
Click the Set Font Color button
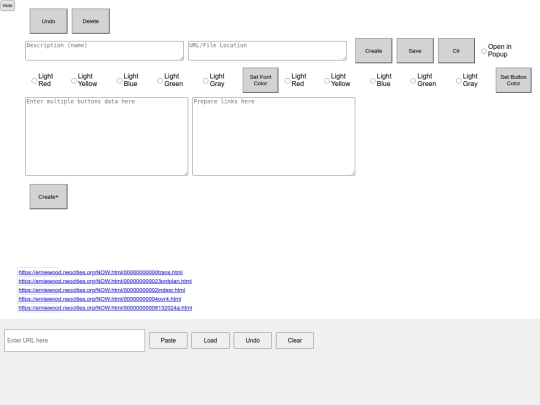click(x=261, y=80)
